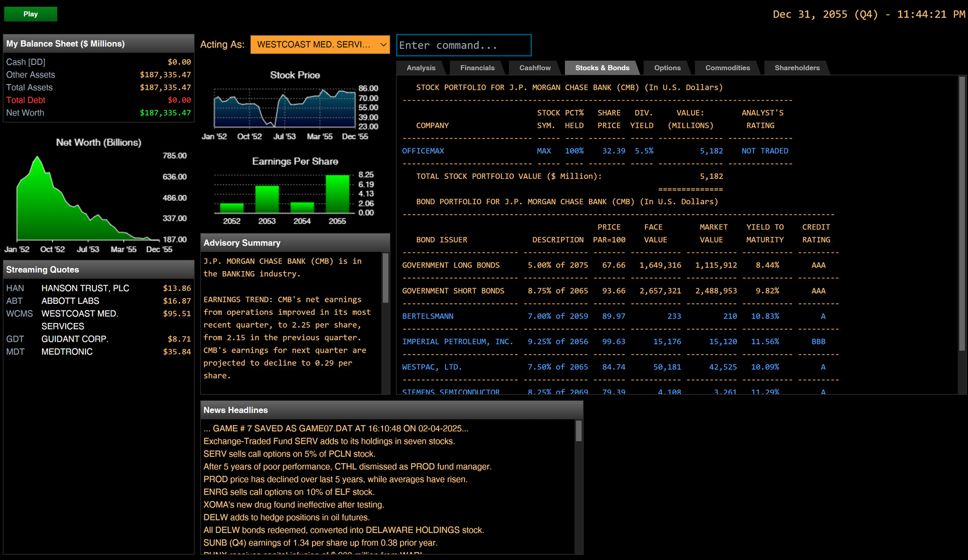Viewport: 968px width, 560px height.
Task: Click the BERTELSMANN bond issuer link
Action: pyautogui.click(x=428, y=316)
